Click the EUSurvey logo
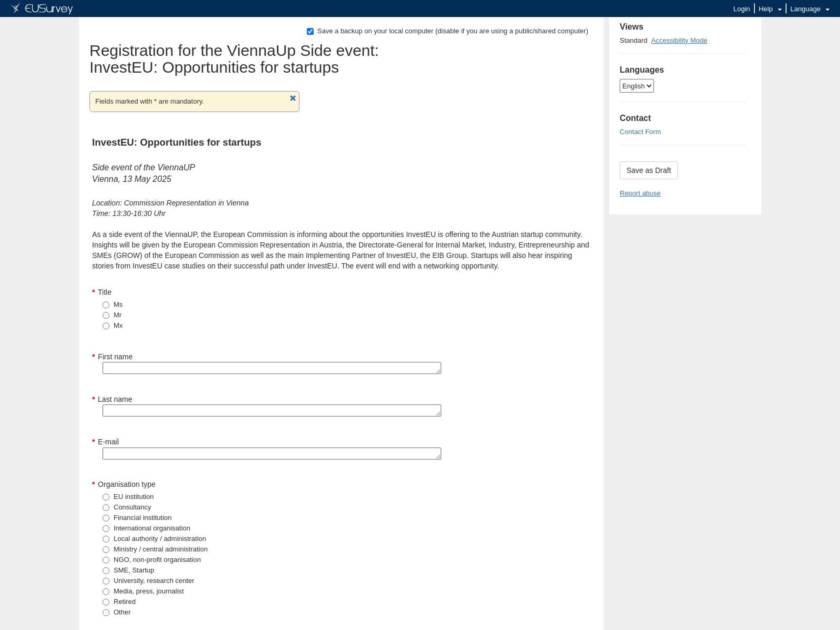This screenshot has height=630, width=840. pyautogui.click(x=42, y=8)
